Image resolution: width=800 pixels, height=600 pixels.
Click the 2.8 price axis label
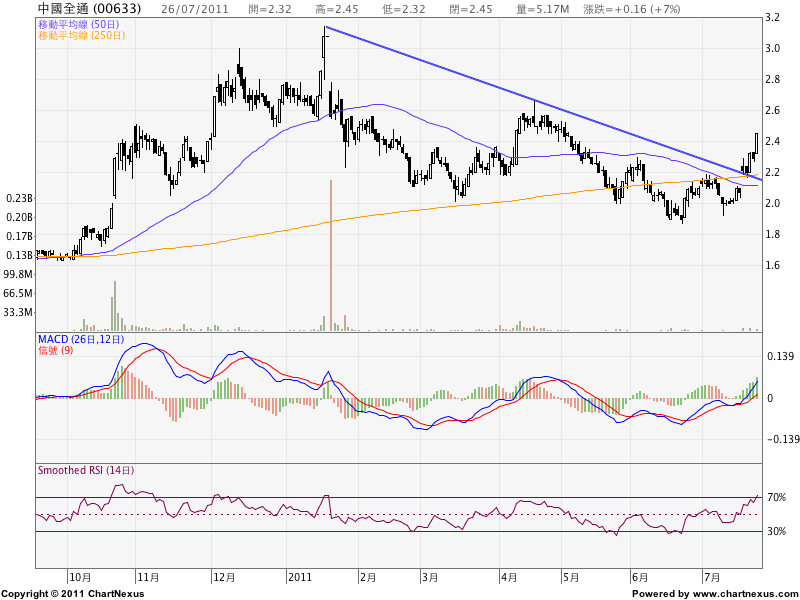coord(772,79)
